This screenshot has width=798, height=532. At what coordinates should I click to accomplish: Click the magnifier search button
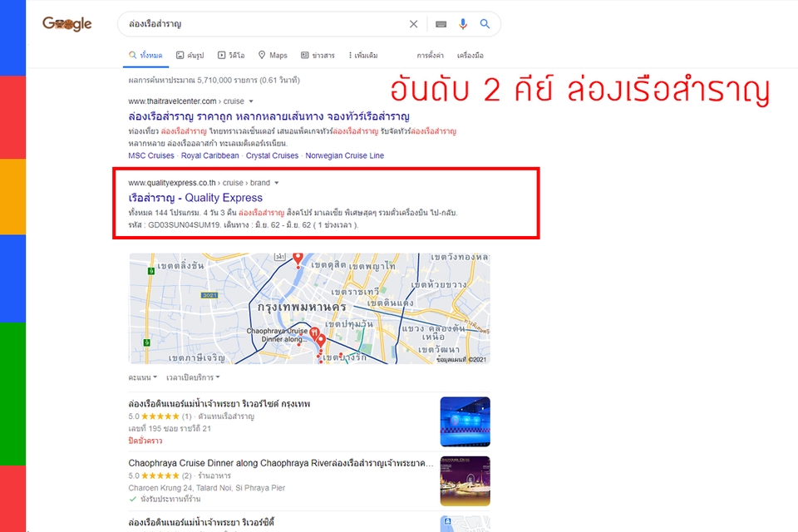[485, 24]
